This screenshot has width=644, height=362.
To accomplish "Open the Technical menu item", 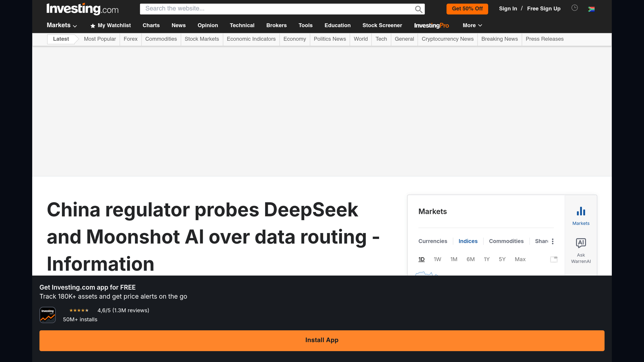I will tap(242, 25).
